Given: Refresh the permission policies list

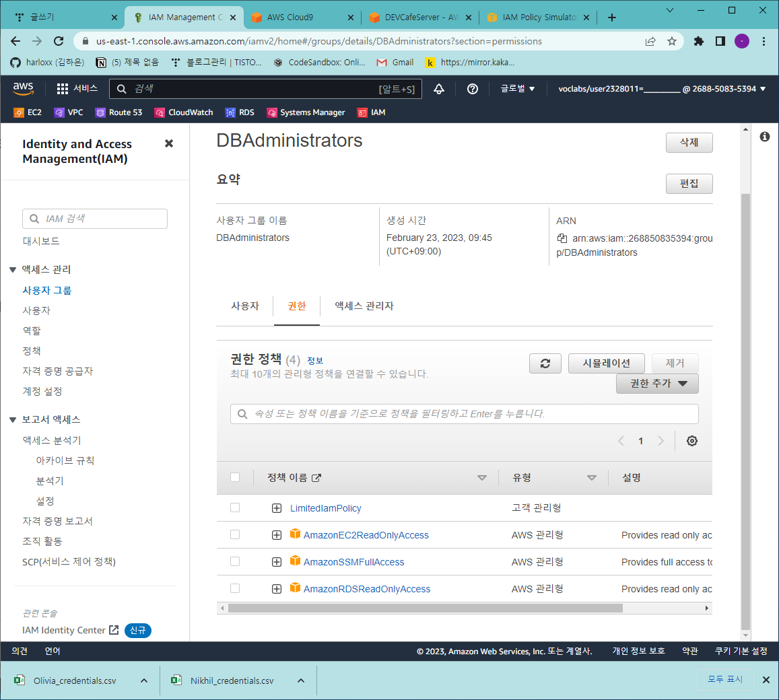Looking at the screenshot, I should (545, 363).
